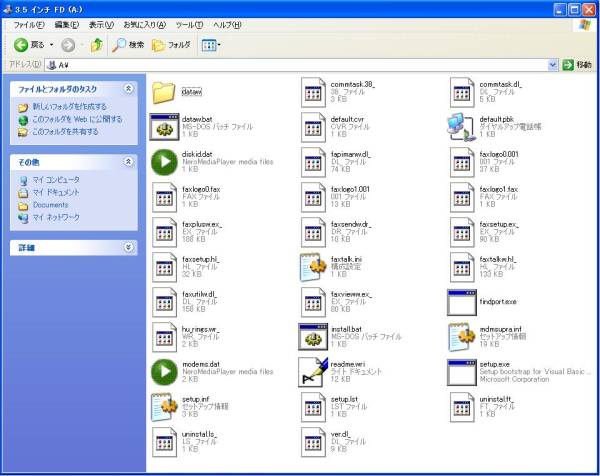Select the default.pbk dial-up phonebook file
Viewport: 600px width, 476px height.
click(462, 125)
